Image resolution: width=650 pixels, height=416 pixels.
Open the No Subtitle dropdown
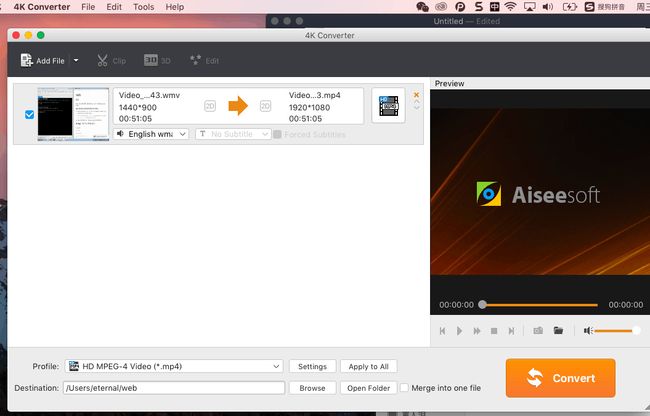pos(233,134)
